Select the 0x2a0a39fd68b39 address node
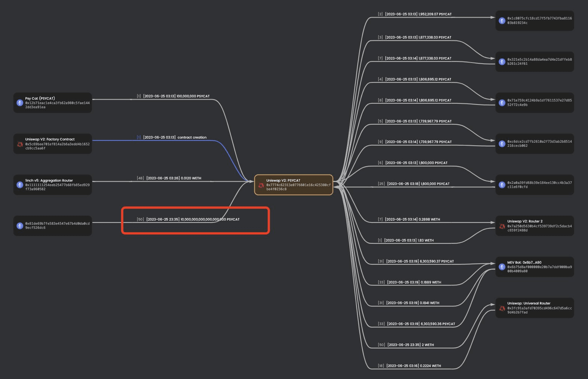 pyautogui.click(x=535, y=185)
